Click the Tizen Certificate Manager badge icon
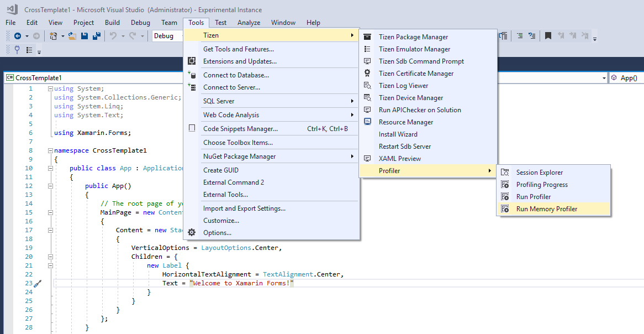This screenshot has width=644, height=334. [367, 73]
